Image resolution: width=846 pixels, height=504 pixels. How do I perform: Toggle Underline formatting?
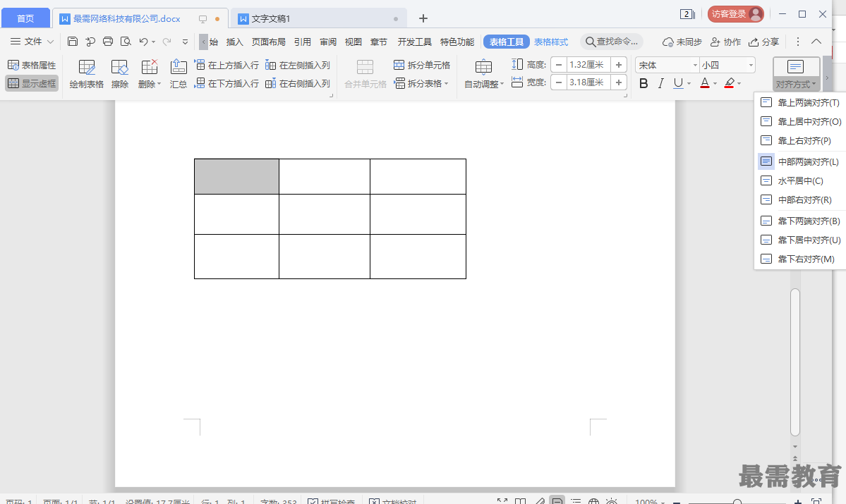tap(678, 84)
